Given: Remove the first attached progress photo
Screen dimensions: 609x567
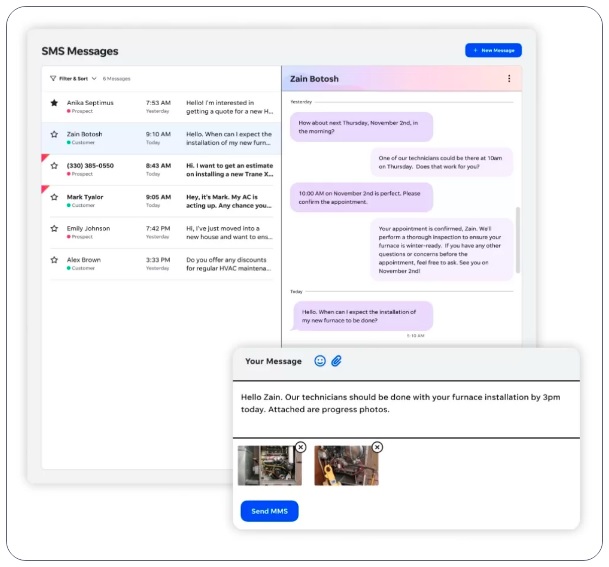Looking at the screenshot, I should point(300,447).
